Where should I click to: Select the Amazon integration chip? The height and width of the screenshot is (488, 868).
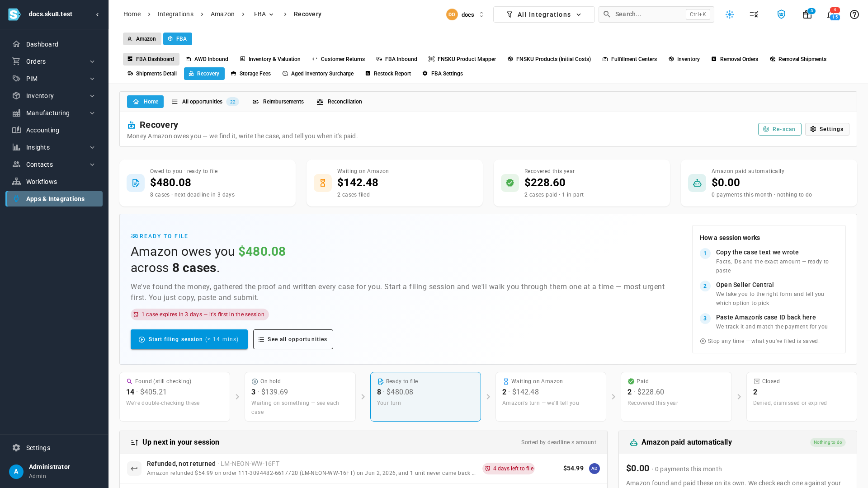(x=142, y=39)
